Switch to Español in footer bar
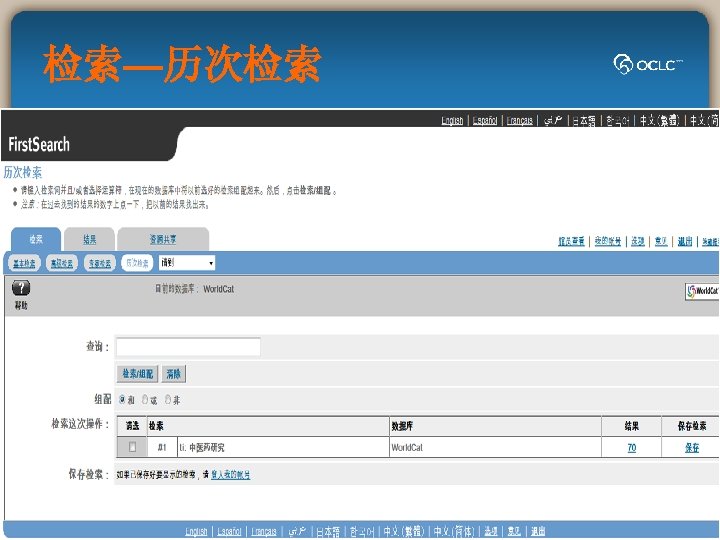Image resolution: width=720 pixels, height=540 pixels. [x=229, y=531]
